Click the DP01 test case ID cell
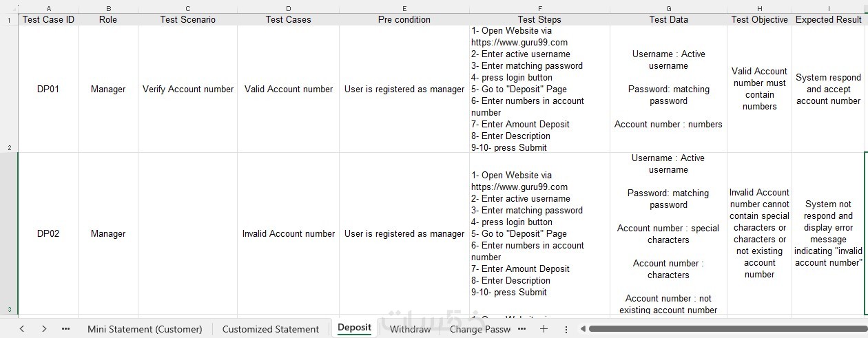 pos(48,89)
